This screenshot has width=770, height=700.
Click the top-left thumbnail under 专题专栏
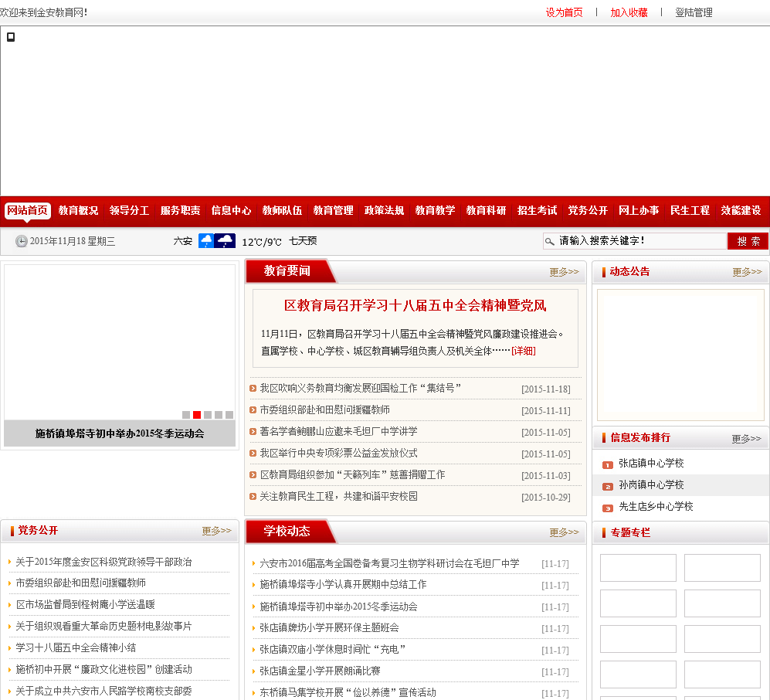[x=639, y=568]
